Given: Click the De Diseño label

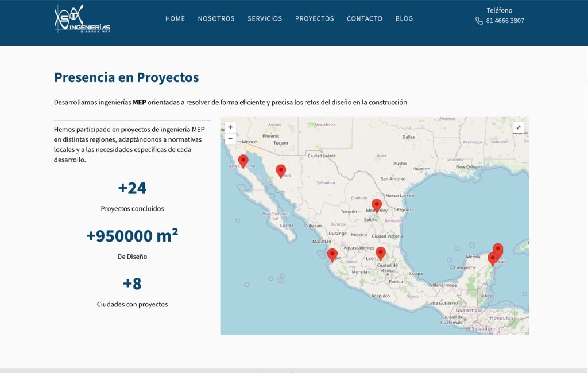Looking at the screenshot, I should pos(133,257).
